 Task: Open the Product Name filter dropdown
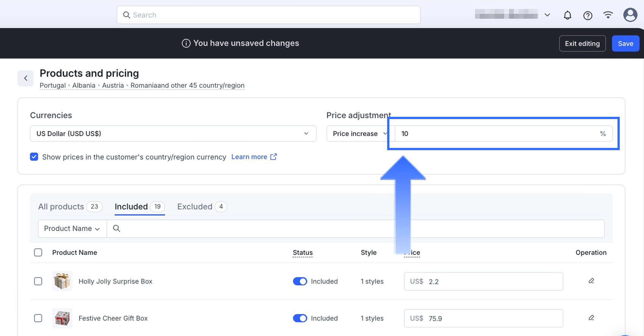(x=72, y=229)
